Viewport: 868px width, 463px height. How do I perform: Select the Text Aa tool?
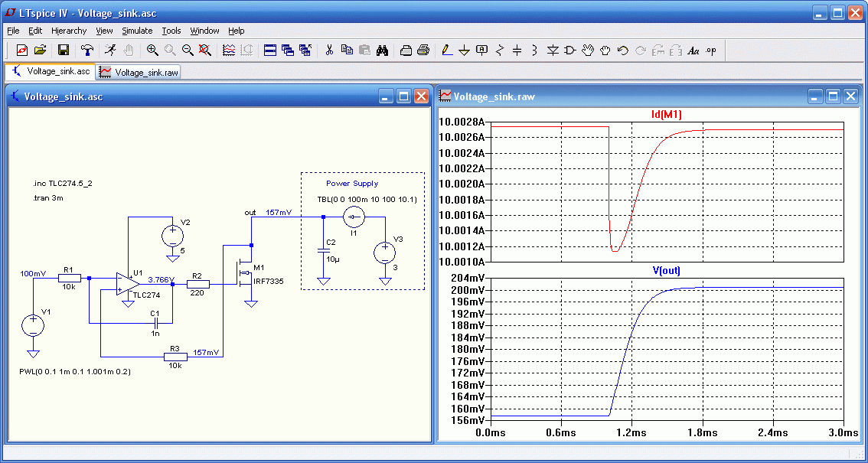pyautogui.click(x=693, y=51)
